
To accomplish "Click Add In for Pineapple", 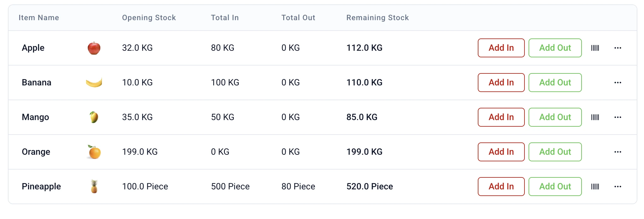I will coord(501,186).
